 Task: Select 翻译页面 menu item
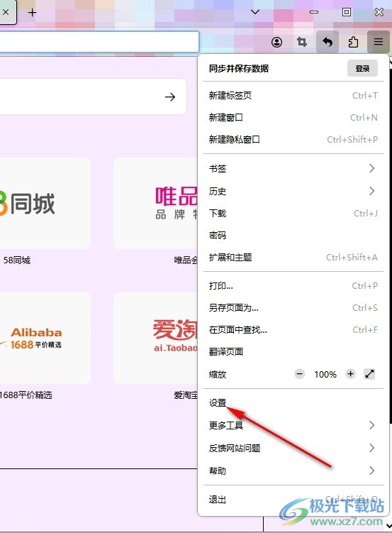click(293, 352)
